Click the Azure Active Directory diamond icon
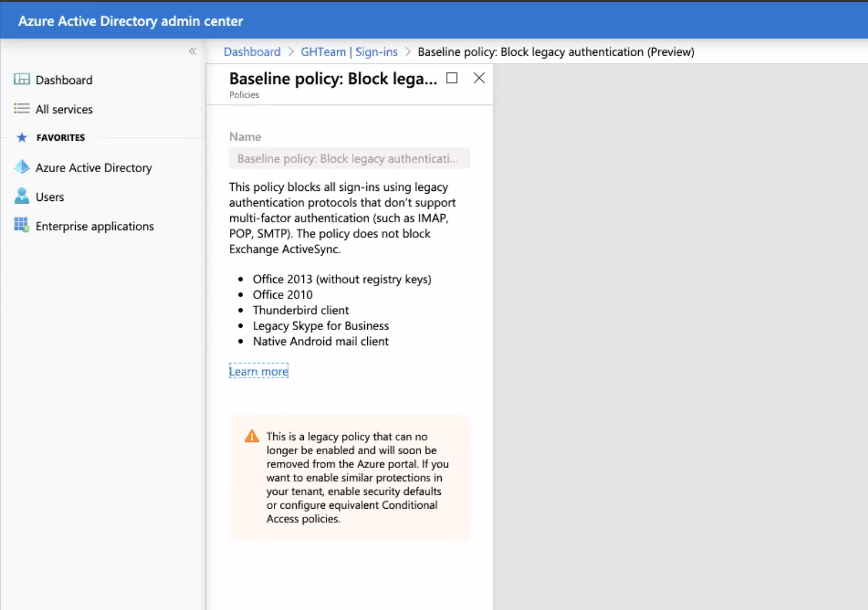 [x=22, y=167]
